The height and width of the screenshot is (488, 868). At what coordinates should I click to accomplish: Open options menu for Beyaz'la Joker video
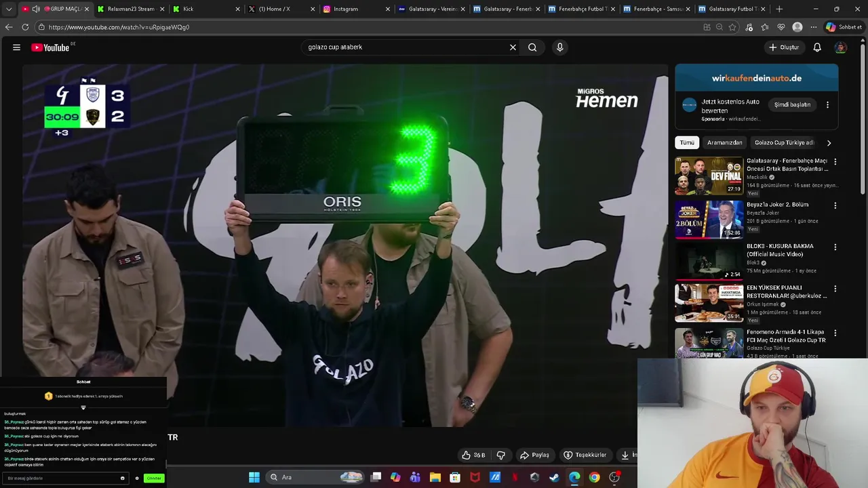[x=835, y=205]
